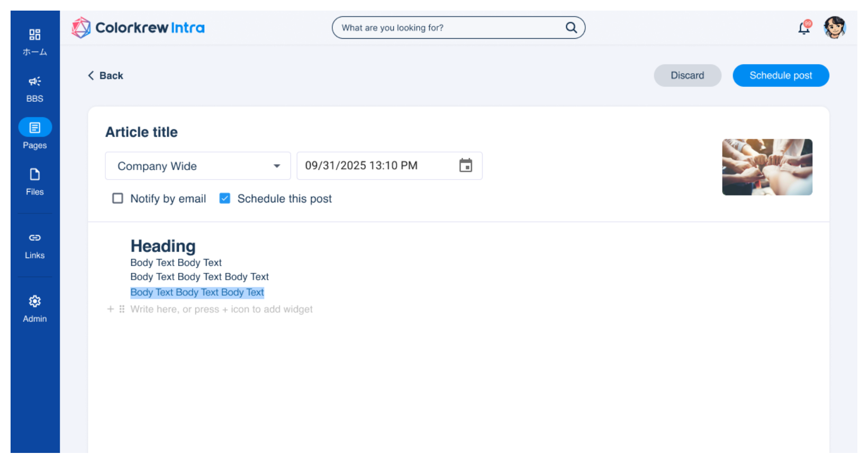Open the user avatar menu
The height and width of the screenshot is (463, 868).
[x=835, y=28]
